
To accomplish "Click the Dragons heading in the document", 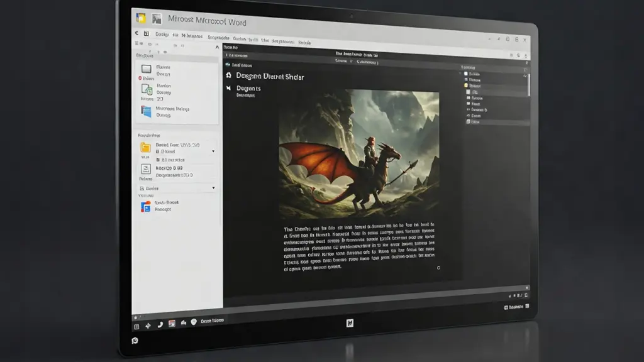I will point(248,89).
